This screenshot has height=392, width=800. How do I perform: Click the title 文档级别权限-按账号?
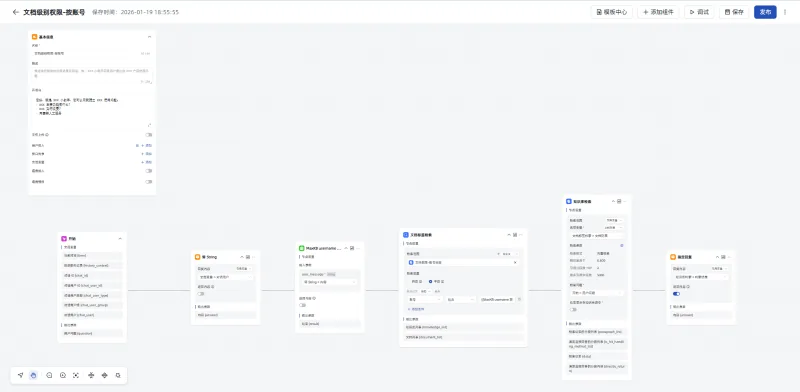coord(54,12)
